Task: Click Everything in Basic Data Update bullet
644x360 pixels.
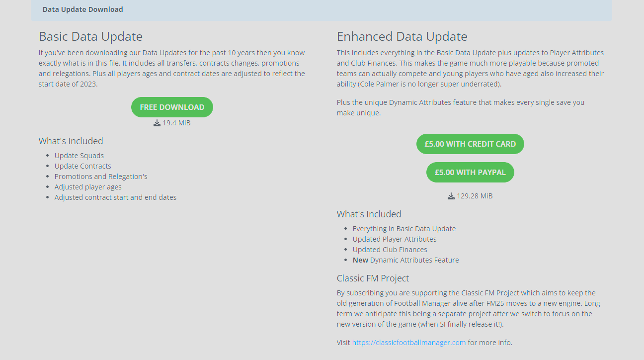Action: point(404,229)
